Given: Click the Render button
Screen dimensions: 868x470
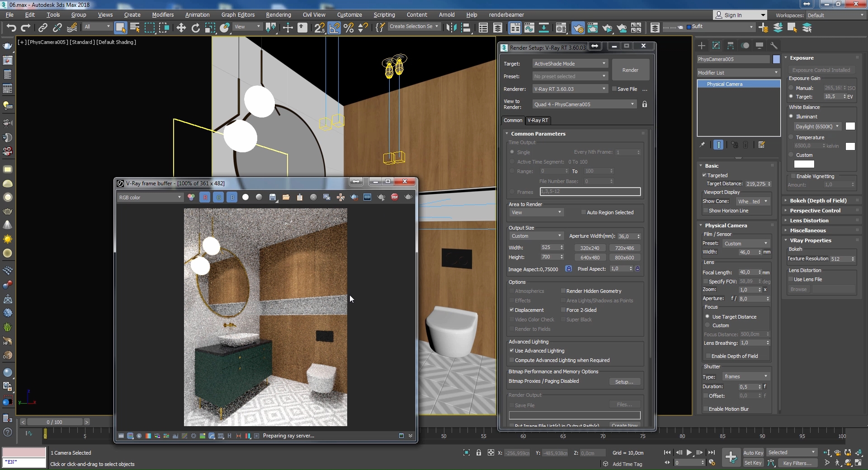Looking at the screenshot, I should (x=630, y=70).
